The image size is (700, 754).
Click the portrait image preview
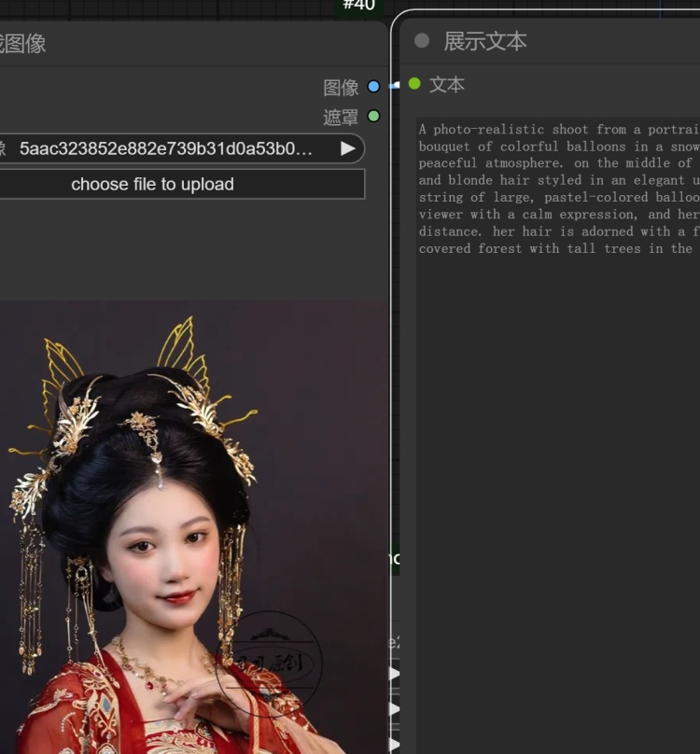coord(193,527)
